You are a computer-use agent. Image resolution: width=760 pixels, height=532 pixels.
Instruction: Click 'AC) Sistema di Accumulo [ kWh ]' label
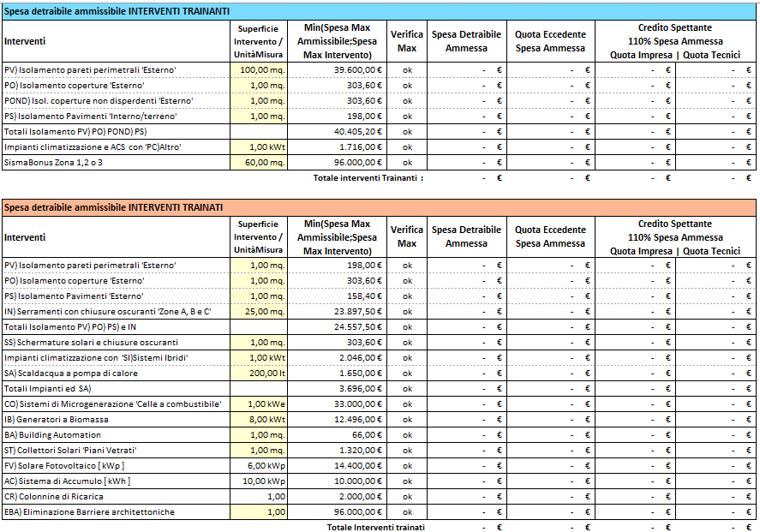click(67, 481)
